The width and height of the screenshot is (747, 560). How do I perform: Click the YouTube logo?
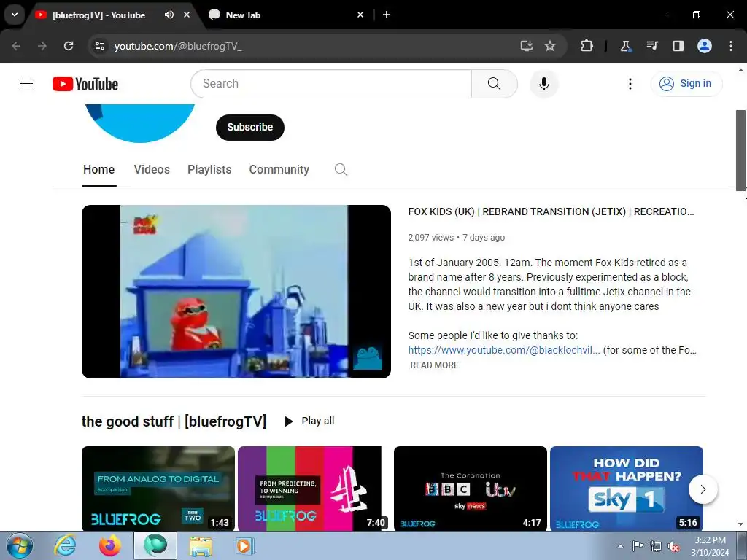click(85, 84)
